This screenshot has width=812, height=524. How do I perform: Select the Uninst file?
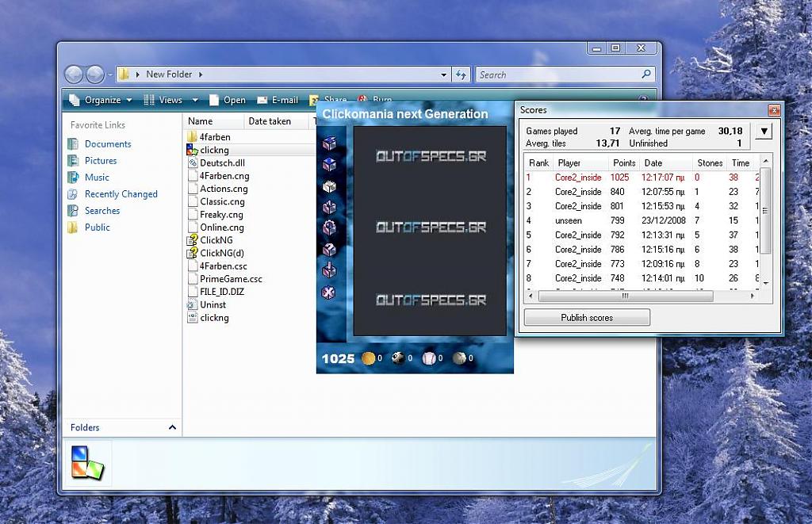coord(207,304)
